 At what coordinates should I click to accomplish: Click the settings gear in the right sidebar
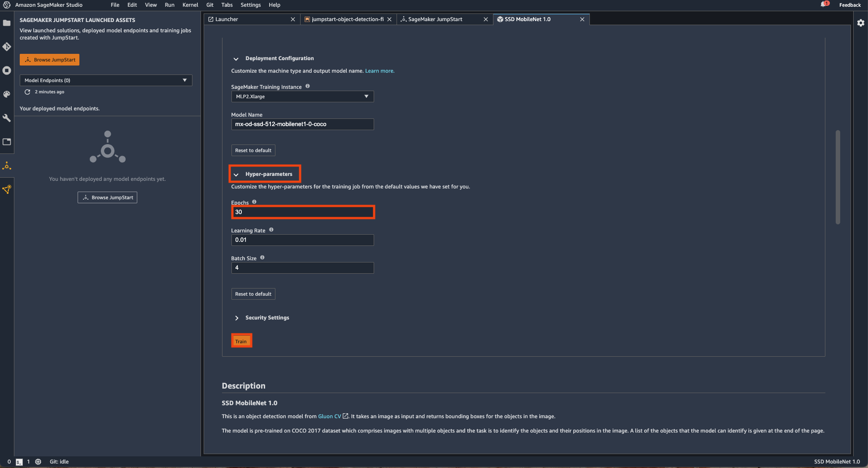pos(860,23)
